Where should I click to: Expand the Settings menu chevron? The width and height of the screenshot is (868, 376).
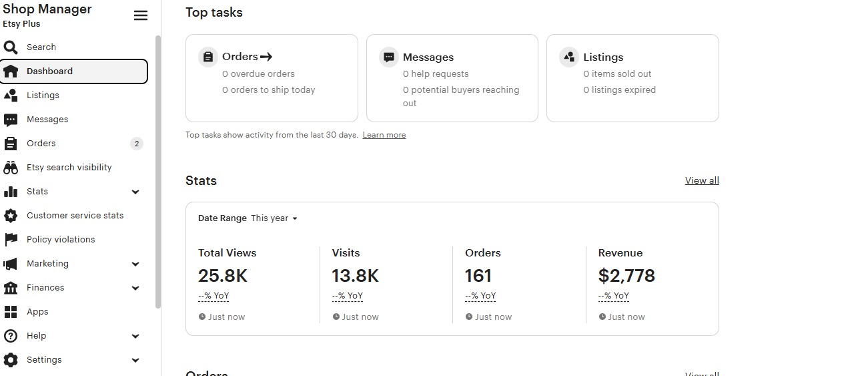point(135,360)
